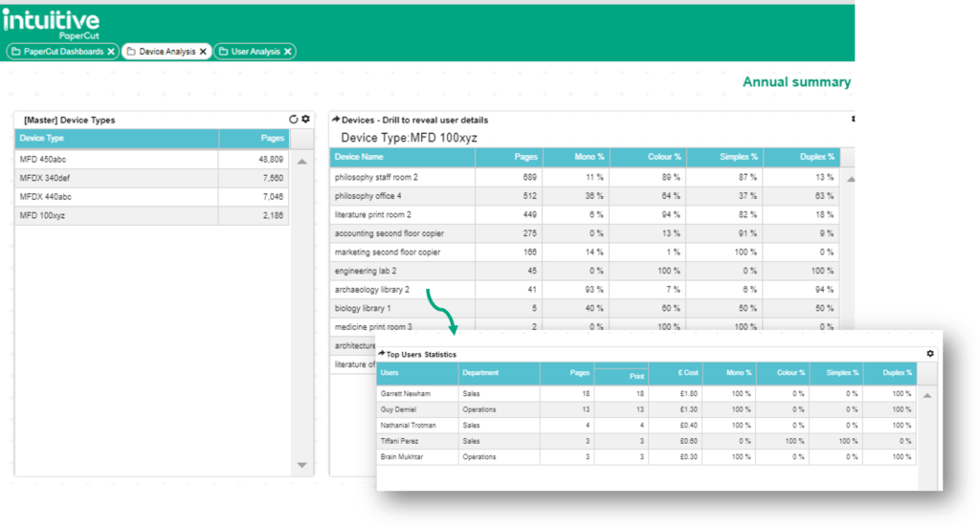The width and height of the screenshot is (980, 528).
Task: Click scroll up arrow in Top Users table
Action: coord(927,396)
